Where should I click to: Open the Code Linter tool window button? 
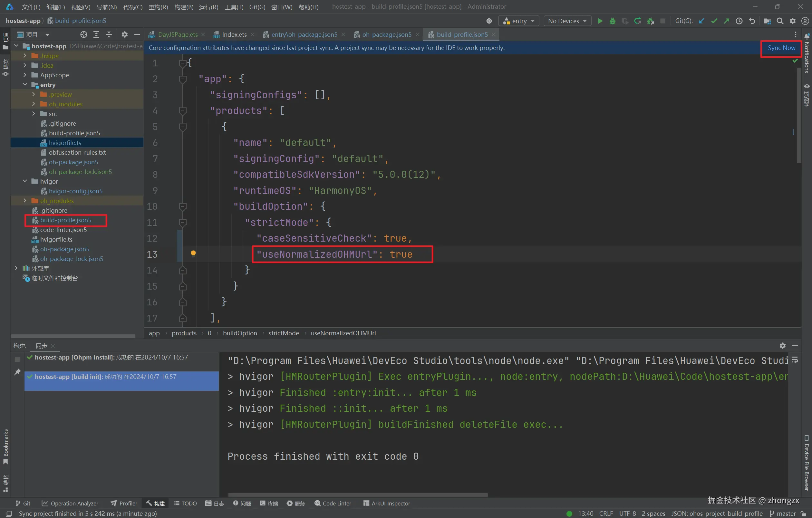click(333, 503)
